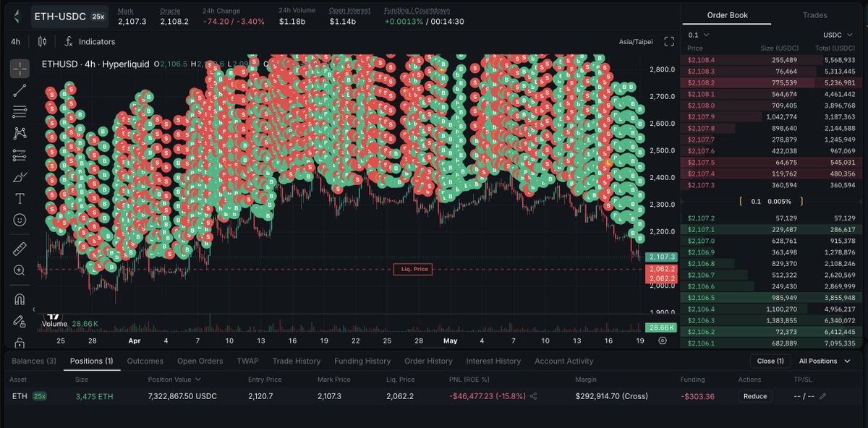868x428 pixels.
Task: Open the TWAP tab
Action: coord(248,361)
